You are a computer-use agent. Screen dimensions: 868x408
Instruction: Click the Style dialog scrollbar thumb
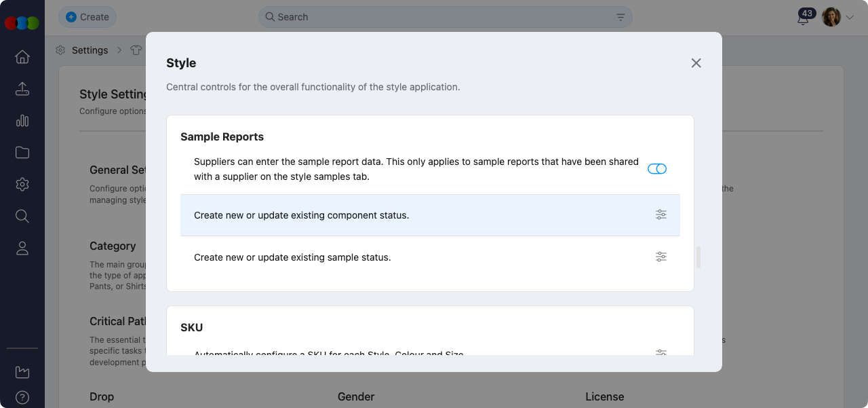tap(698, 257)
